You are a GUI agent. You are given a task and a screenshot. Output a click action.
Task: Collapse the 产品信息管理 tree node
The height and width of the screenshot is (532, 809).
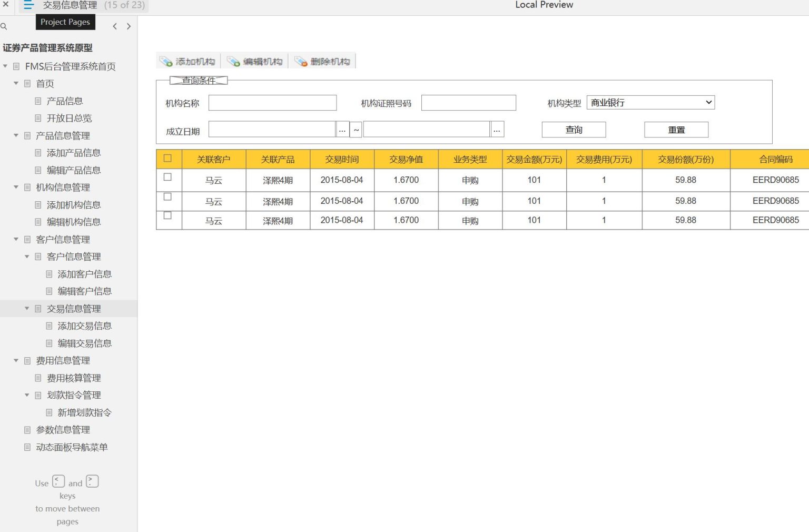pyautogui.click(x=16, y=135)
